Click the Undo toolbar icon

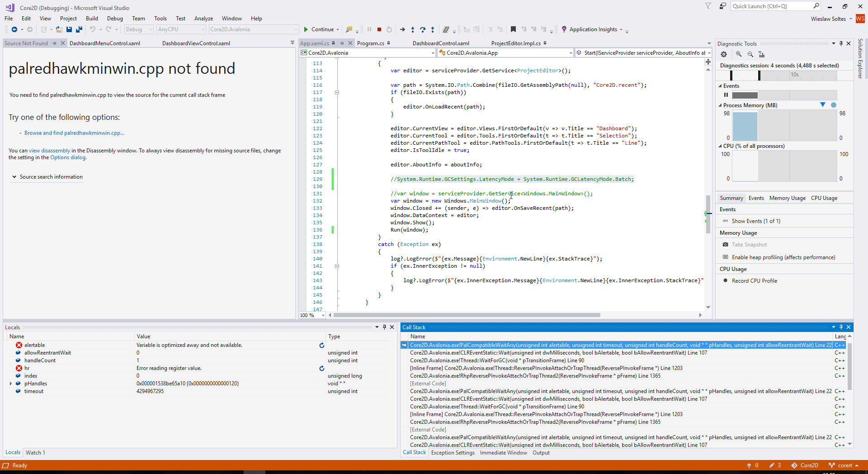(93, 29)
